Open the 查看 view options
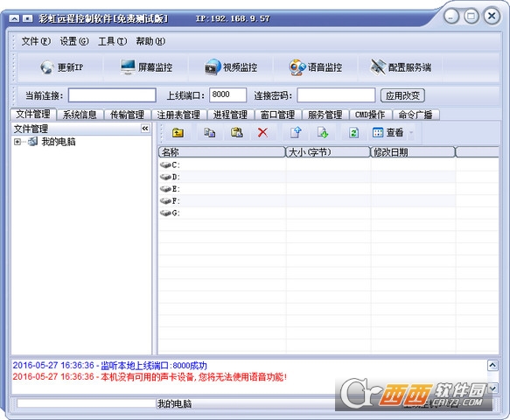 coord(388,133)
